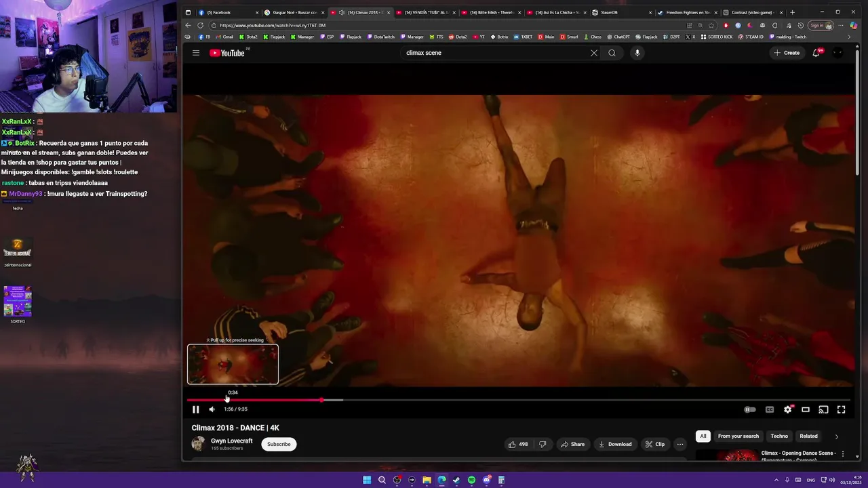Open the player settings gear
Screen dimensions: 868x488
(x=788, y=409)
